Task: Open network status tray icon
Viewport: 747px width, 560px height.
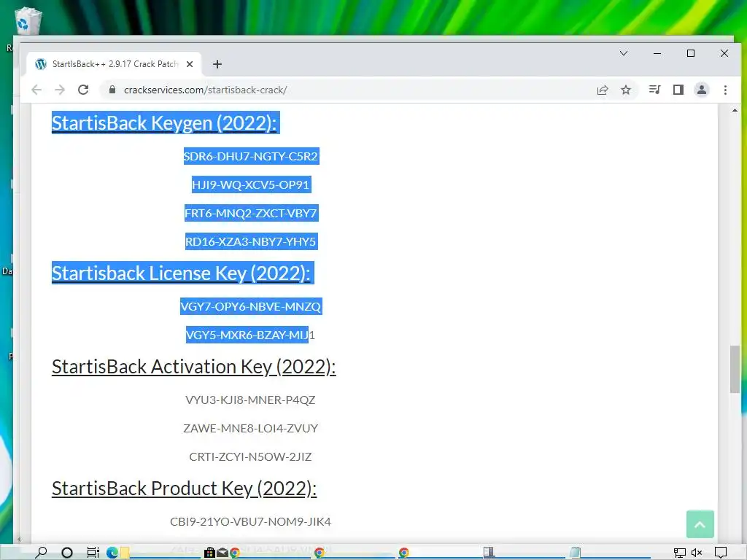Action: [680, 553]
